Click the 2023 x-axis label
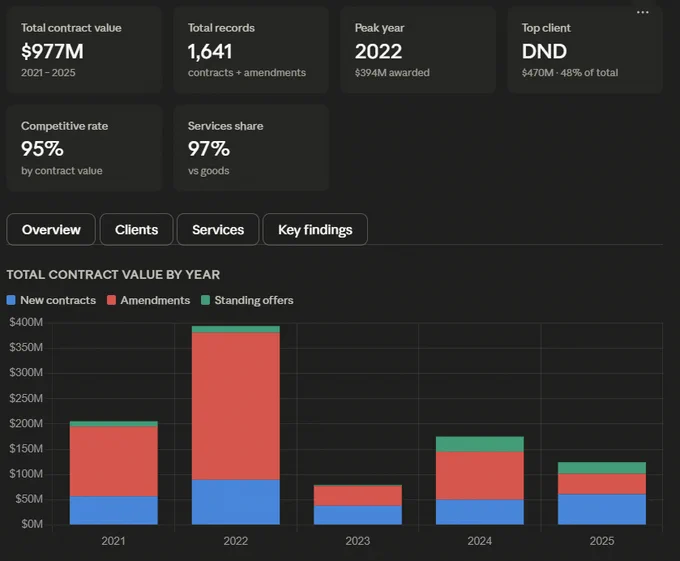 coord(358,541)
